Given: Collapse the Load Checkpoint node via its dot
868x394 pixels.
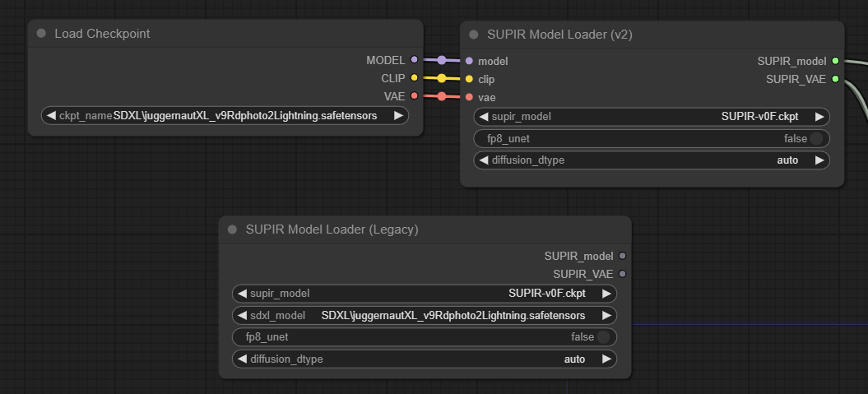Looking at the screenshot, I should coord(42,34).
